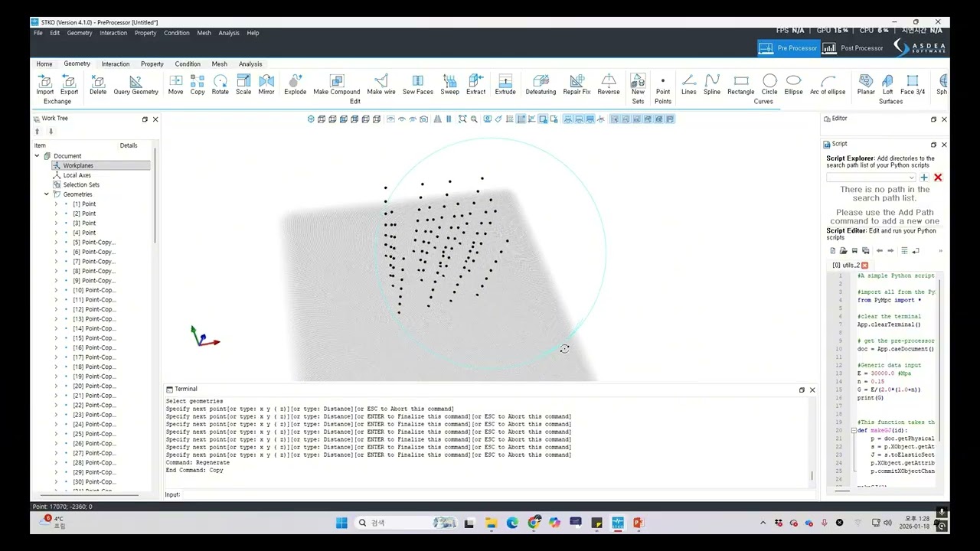Screen dimensions: 980x551
Task: Open the Help menu
Action: click(x=253, y=33)
